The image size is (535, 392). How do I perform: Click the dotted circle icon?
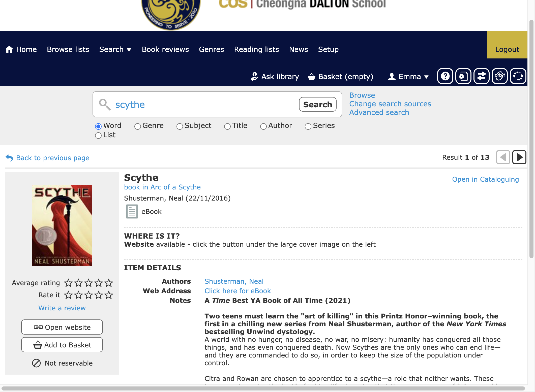tap(518, 76)
